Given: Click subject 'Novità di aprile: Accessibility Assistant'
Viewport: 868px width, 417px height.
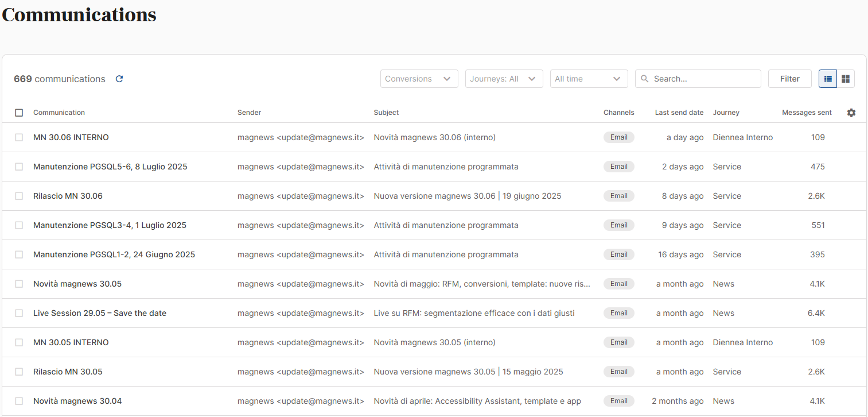Looking at the screenshot, I should (x=477, y=401).
